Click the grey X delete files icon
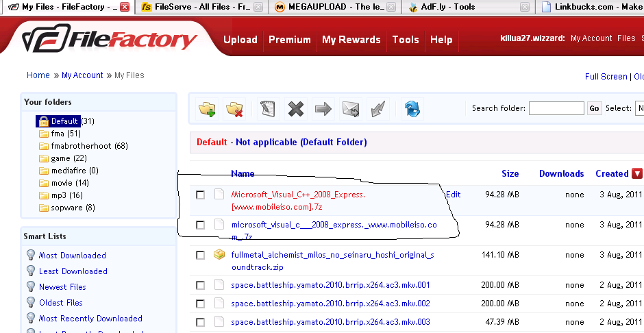644x333 pixels. pos(296,109)
